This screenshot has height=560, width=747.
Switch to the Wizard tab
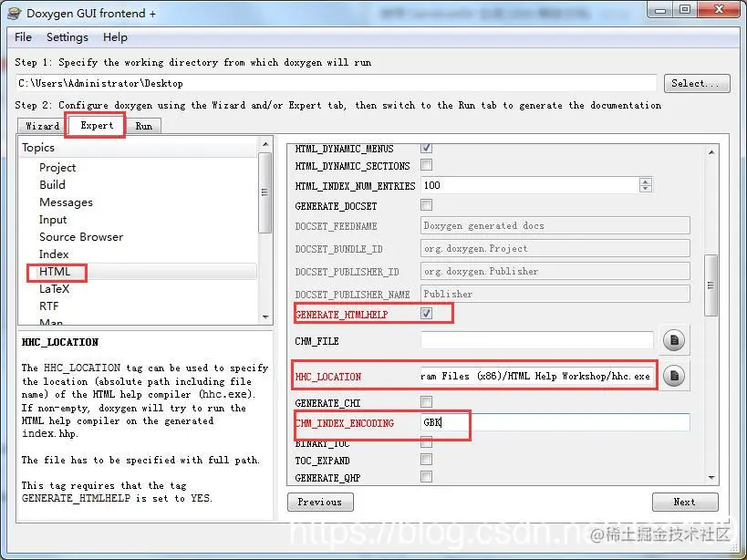[42, 126]
